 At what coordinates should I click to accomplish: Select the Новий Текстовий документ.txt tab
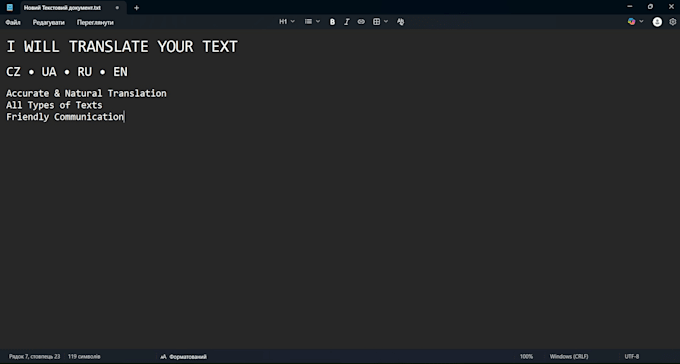pyautogui.click(x=62, y=8)
